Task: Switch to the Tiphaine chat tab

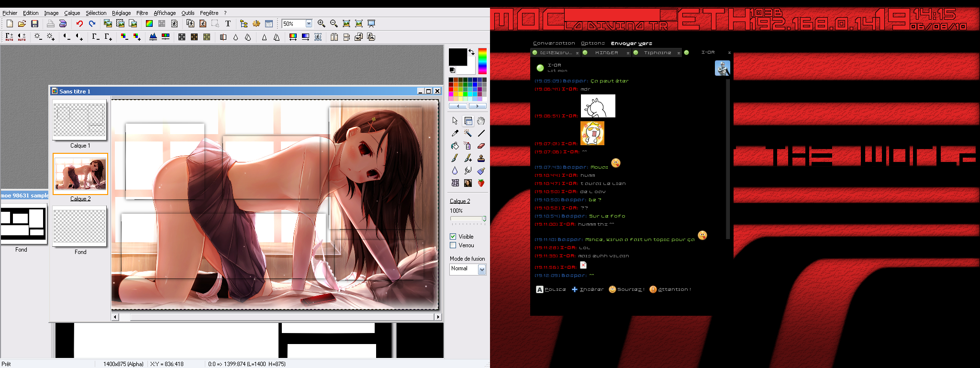Action: [x=657, y=53]
